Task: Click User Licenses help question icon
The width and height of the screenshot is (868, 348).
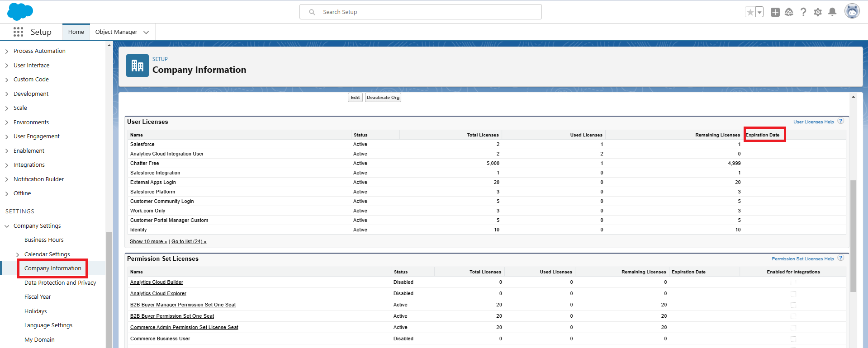Action: [x=840, y=121]
